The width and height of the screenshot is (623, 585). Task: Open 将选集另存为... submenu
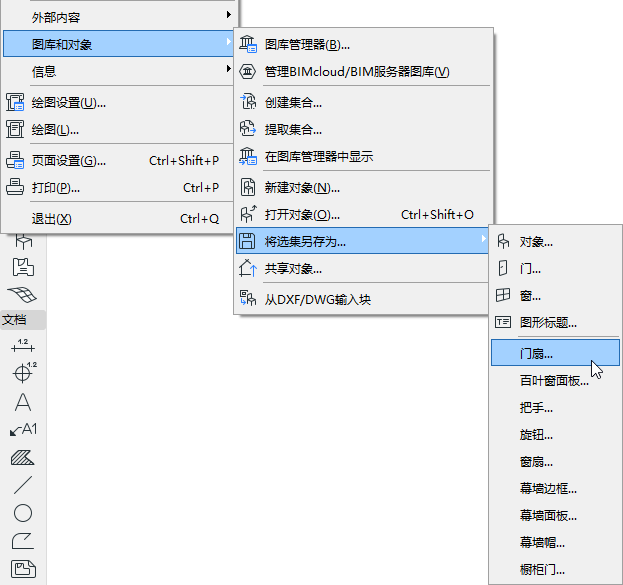[x=362, y=241]
